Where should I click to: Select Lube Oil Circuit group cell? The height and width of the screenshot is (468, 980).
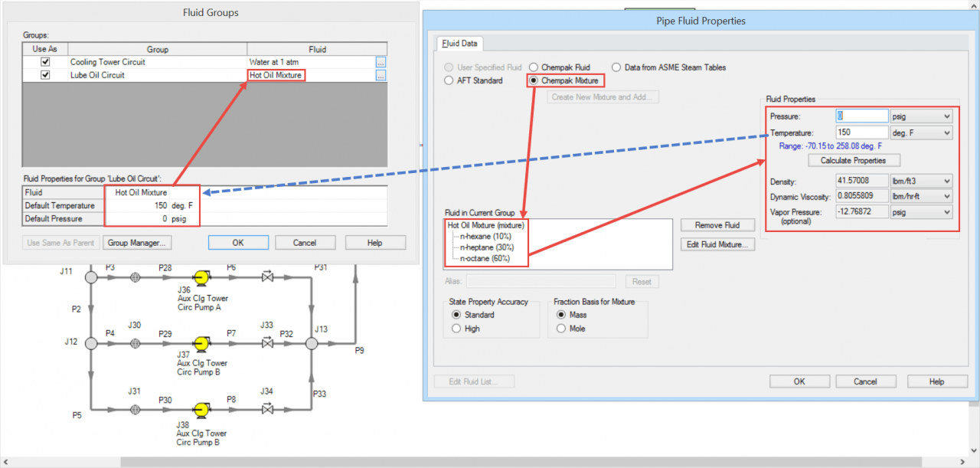tap(157, 75)
